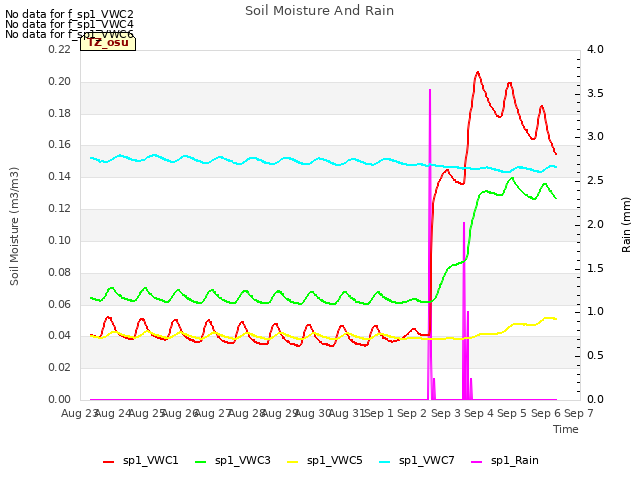Click the highest red VWC1 peak near Sep 4
Screen dimensions: 640x480
(x=478, y=73)
